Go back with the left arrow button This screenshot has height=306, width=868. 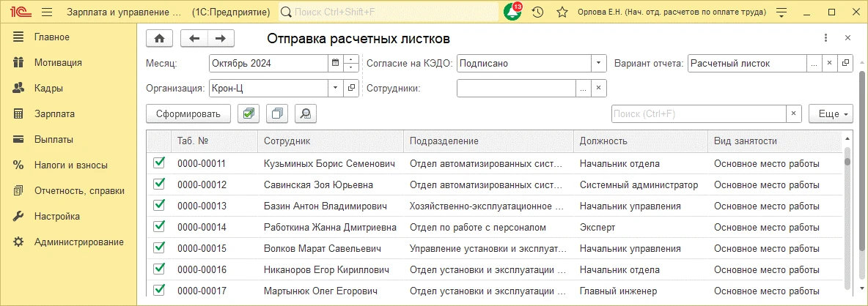194,38
